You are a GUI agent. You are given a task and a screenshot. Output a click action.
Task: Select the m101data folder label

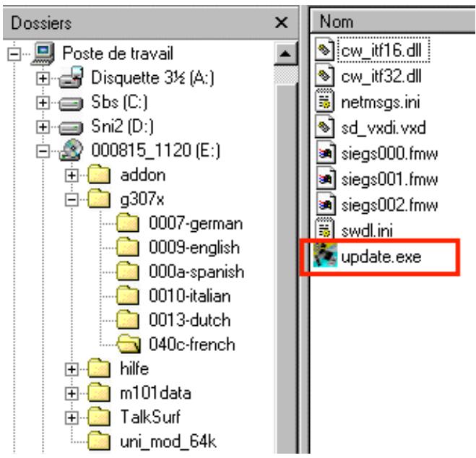click(155, 394)
